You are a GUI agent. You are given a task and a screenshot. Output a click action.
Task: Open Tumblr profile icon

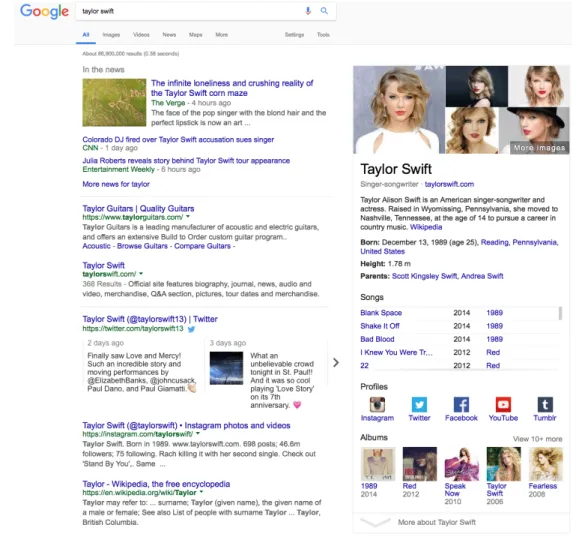545,405
